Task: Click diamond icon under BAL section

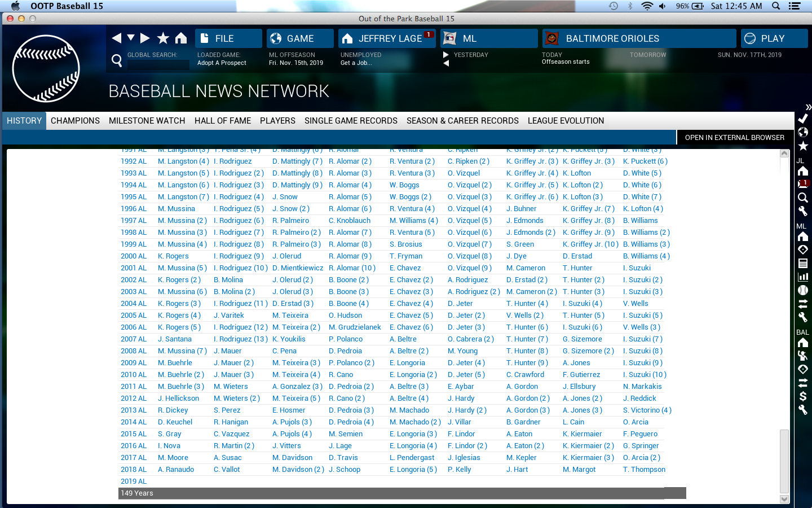Action: (x=803, y=369)
